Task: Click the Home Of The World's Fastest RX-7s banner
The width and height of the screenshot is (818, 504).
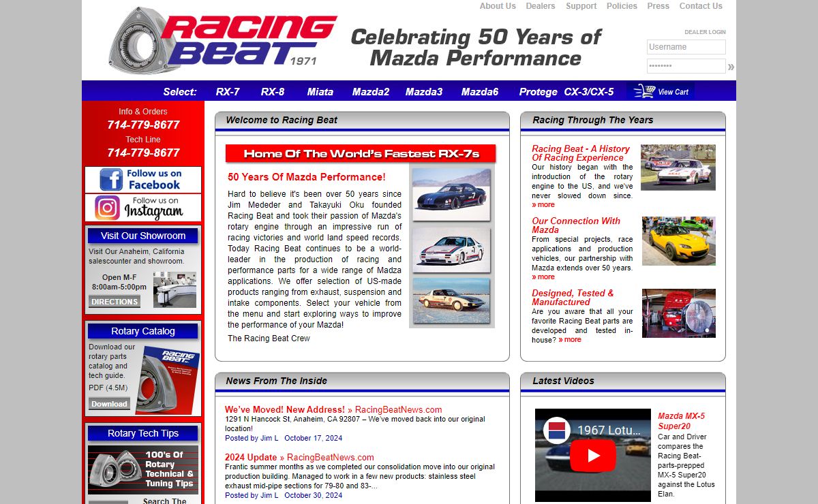Action: (x=361, y=153)
